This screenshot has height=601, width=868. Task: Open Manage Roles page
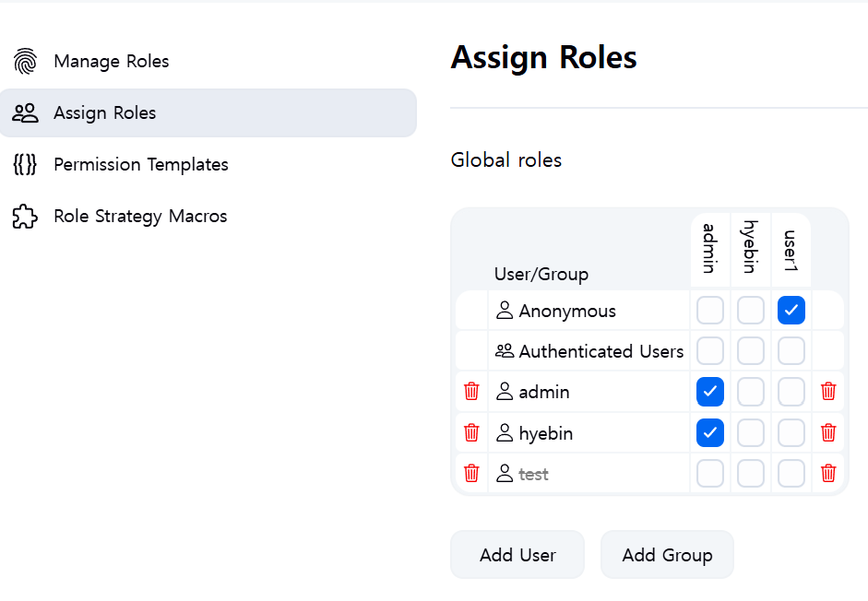coord(112,62)
